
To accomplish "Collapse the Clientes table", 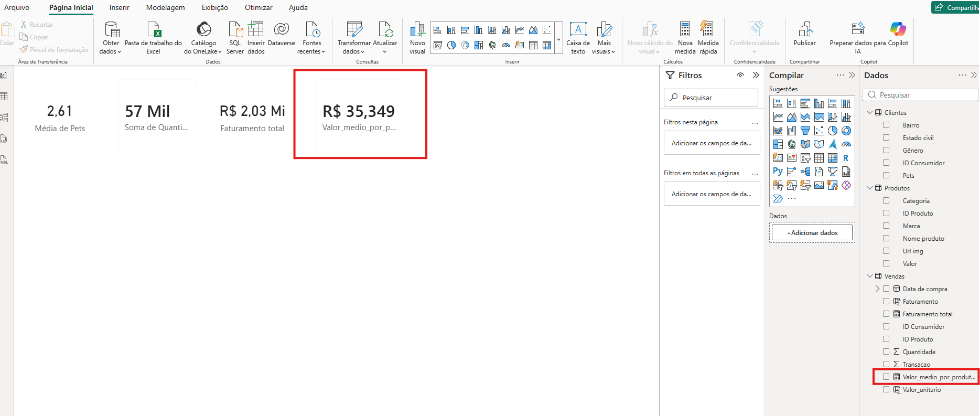I will point(870,112).
